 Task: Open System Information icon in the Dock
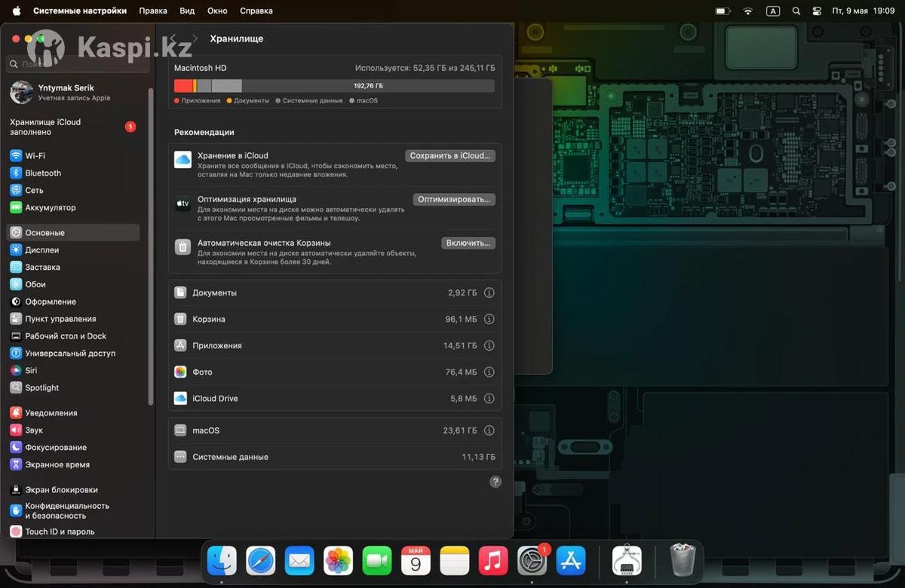627,561
